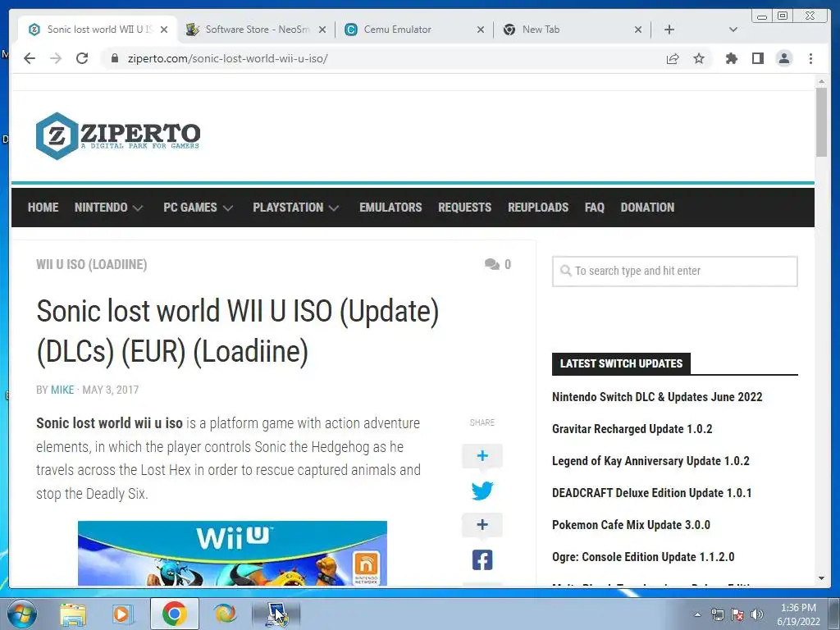The image size is (840, 630).
Task: Open the swirl browser icon right of Chrome
Action: [x=225, y=614]
